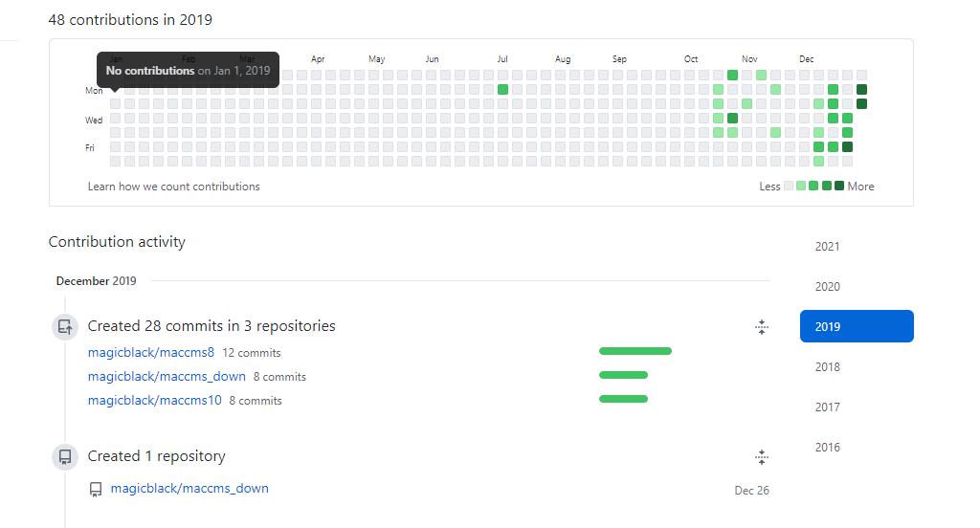The width and height of the screenshot is (980, 528).
Task: Click the 48 contributions in 2019 heading
Action: tap(130, 20)
